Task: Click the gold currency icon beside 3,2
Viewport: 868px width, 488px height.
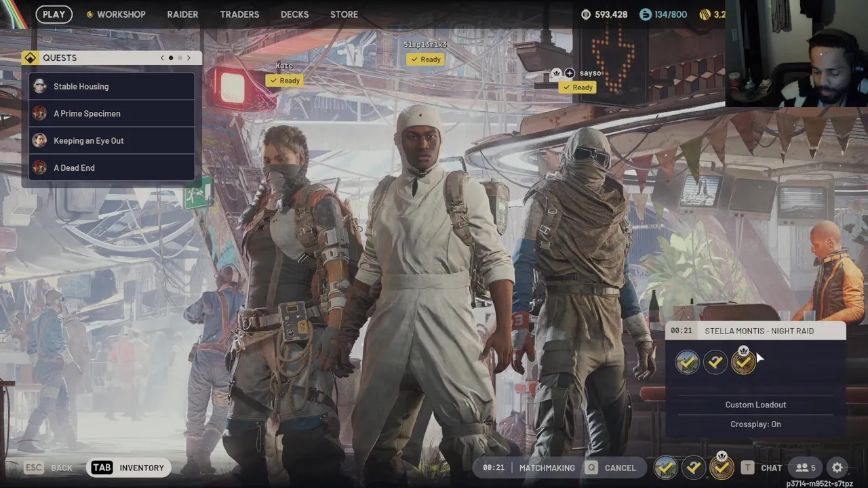Action: tap(705, 14)
